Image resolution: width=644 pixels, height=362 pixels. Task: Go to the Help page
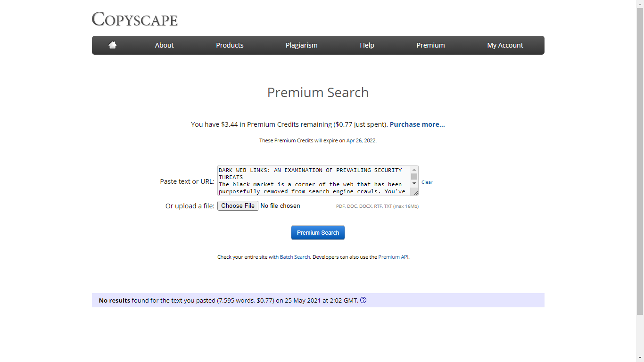[x=367, y=45]
